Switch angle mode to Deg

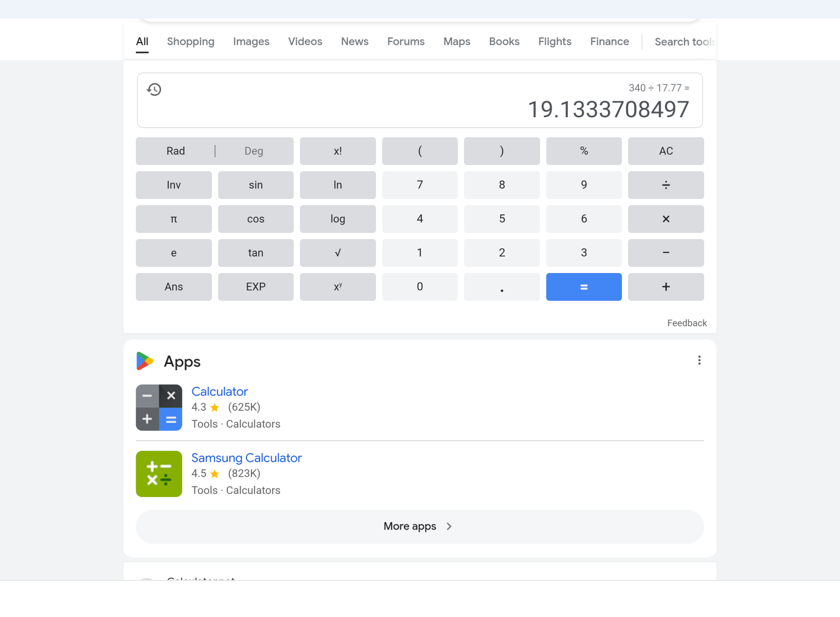pyautogui.click(x=254, y=151)
